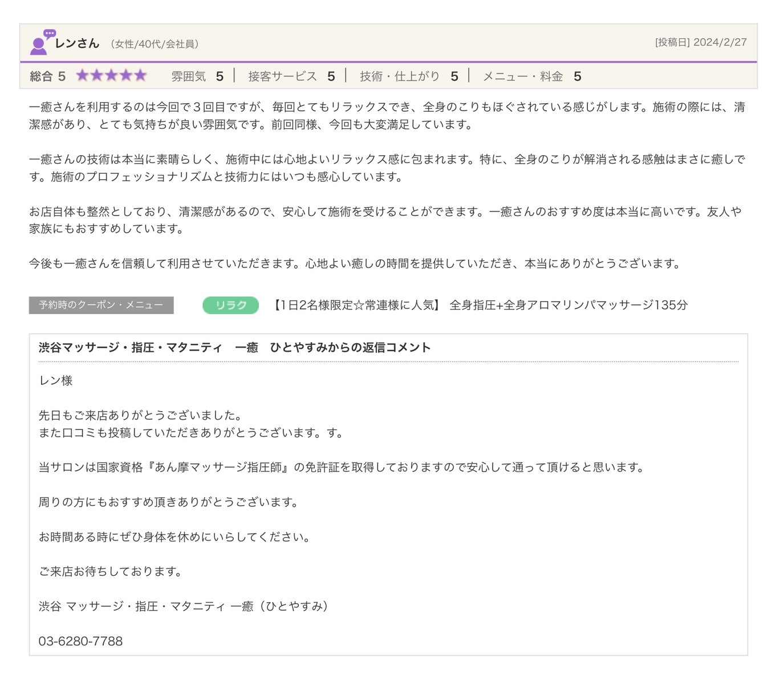Click the review paragraph starting 一癒さんの技術は
The height and width of the screenshot is (679, 784).
[x=387, y=168]
